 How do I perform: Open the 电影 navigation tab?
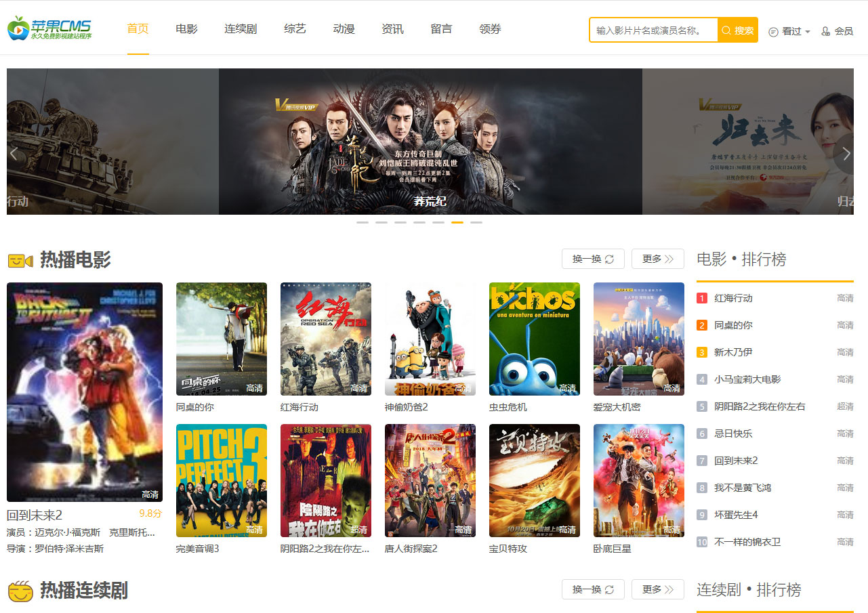(x=186, y=29)
